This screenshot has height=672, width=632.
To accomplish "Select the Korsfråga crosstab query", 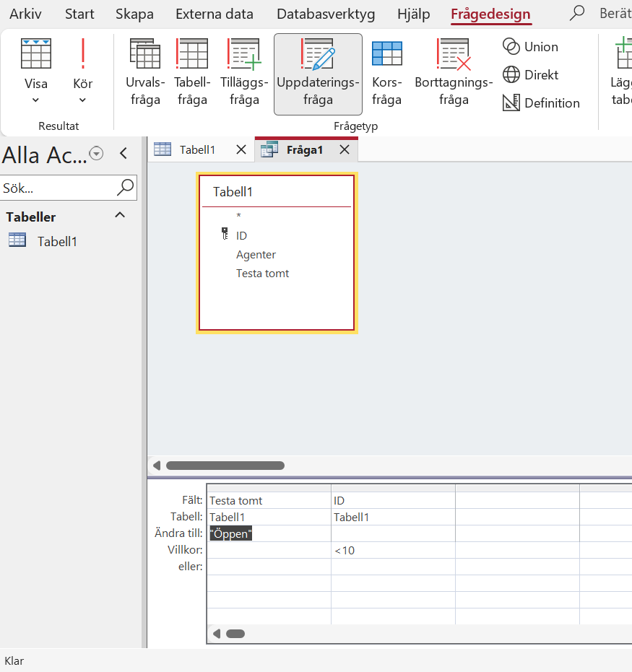I will pos(386,72).
